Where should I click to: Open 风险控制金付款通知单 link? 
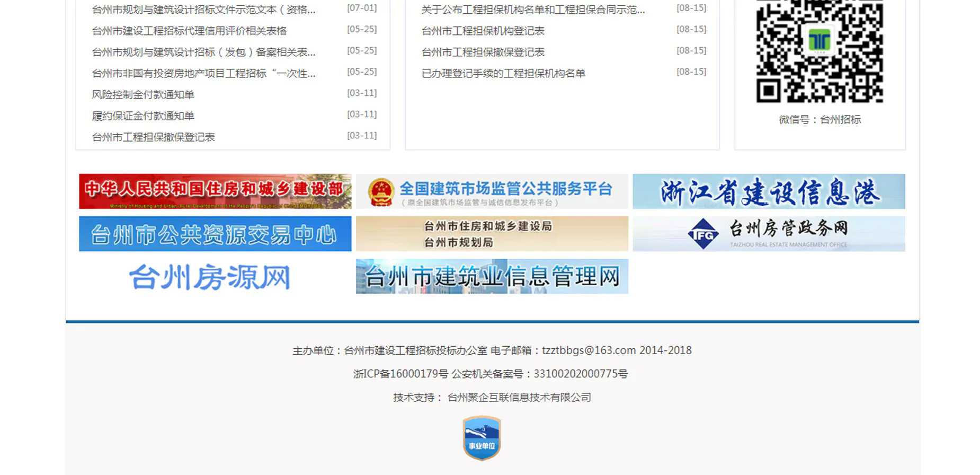tap(143, 95)
